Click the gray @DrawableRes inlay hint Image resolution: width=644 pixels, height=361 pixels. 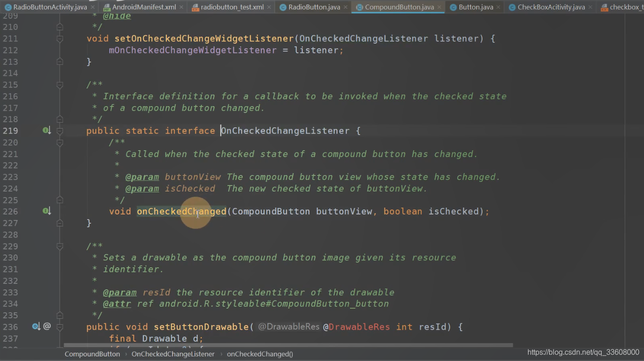point(288,327)
